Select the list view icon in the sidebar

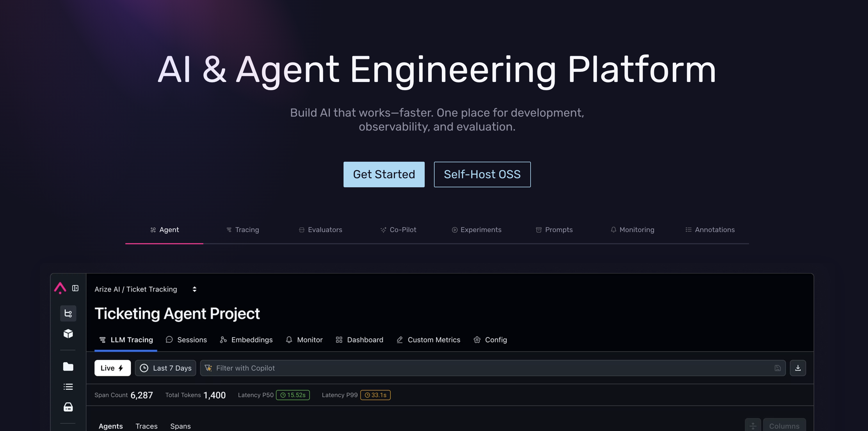coord(68,387)
